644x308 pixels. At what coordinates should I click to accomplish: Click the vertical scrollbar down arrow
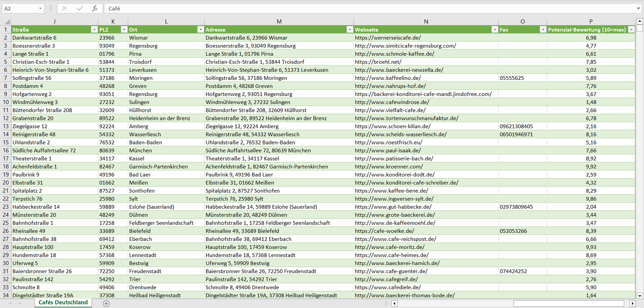(x=640, y=295)
